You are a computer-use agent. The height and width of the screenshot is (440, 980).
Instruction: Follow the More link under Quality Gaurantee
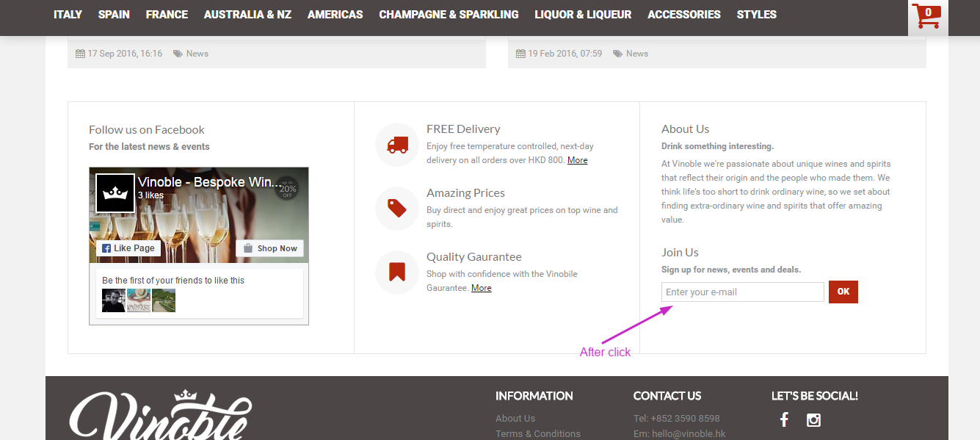tap(482, 288)
